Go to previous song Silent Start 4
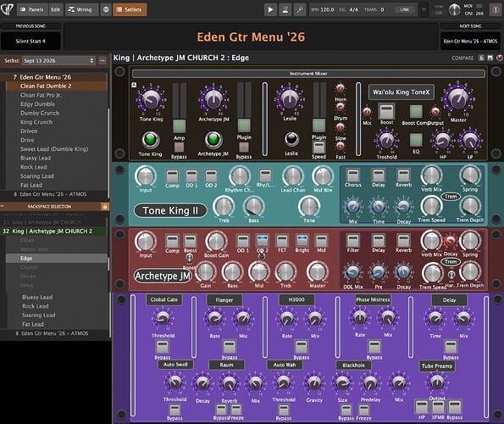This screenshot has height=424, width=504. coord(30,41)
